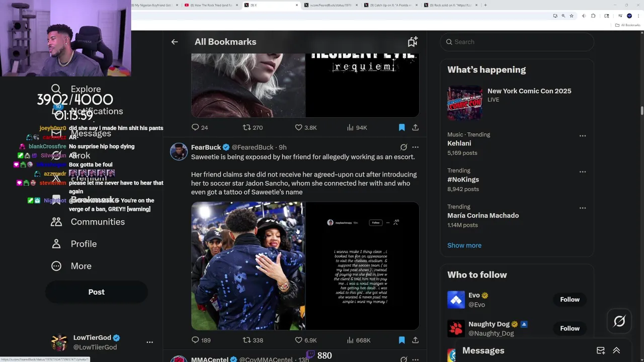This screenshot has width=644, height=362.
Task: View analytics showing 668K views
Action: coord(358,340)
